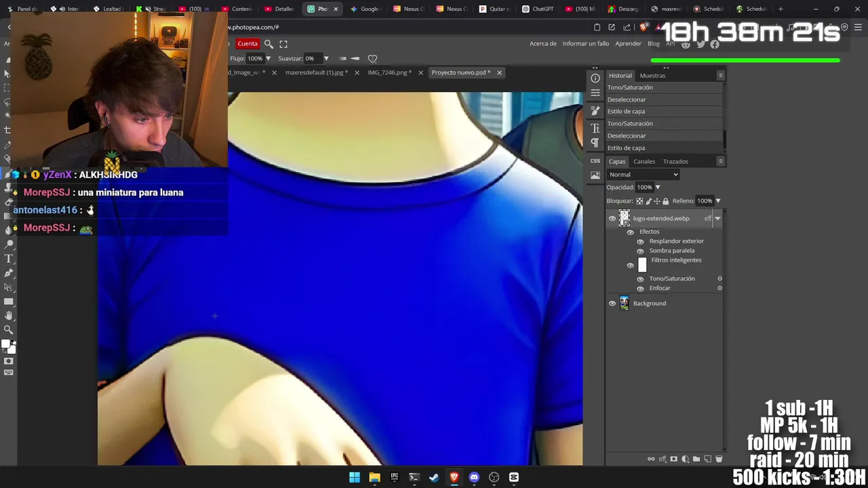Select the Hand tool
This screenshot has height=488, width=868.
pyautogui.click(x=9, y=316)
